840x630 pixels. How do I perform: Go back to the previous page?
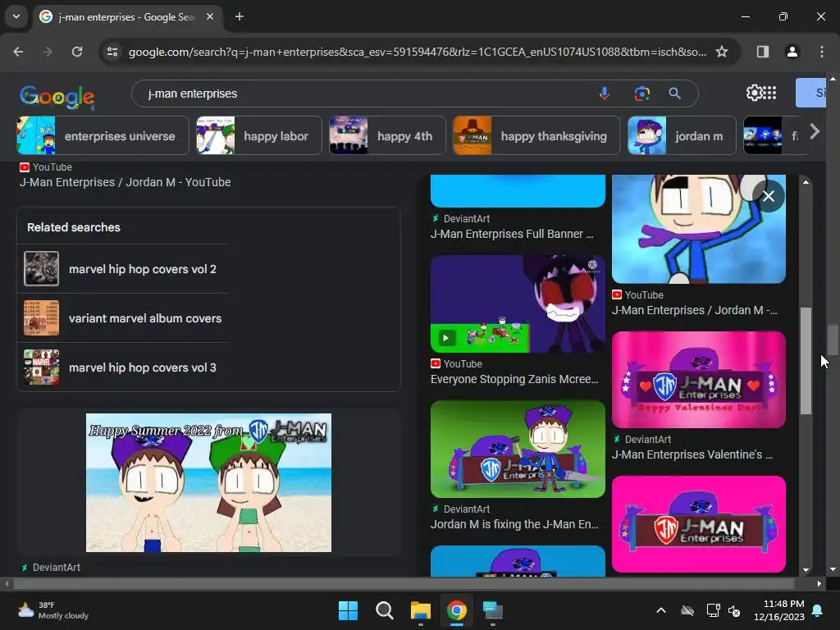coord(18,52)
